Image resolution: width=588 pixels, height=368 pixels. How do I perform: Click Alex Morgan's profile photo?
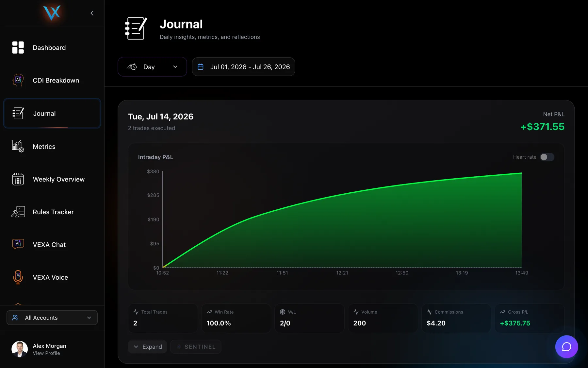point(20,349)
